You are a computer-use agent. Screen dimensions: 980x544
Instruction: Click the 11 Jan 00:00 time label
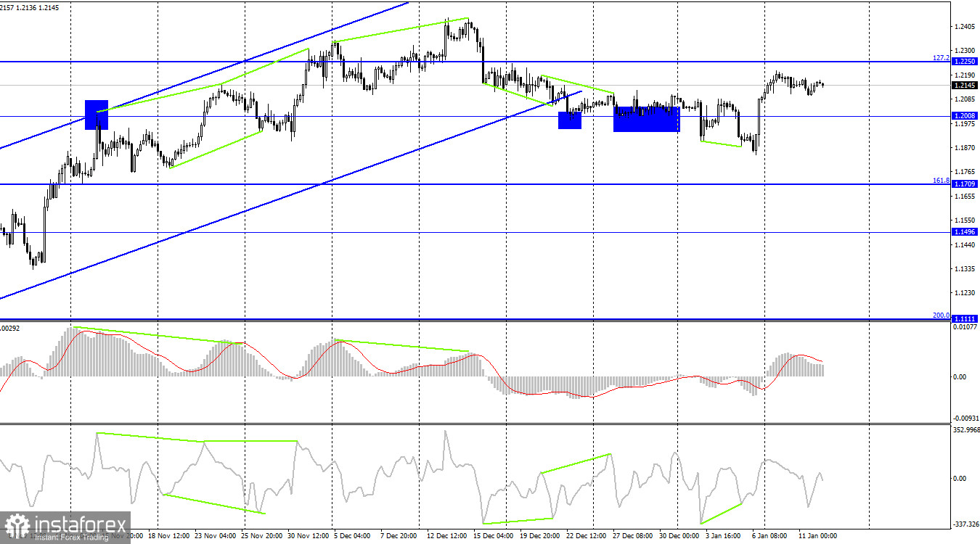point(817,536)
